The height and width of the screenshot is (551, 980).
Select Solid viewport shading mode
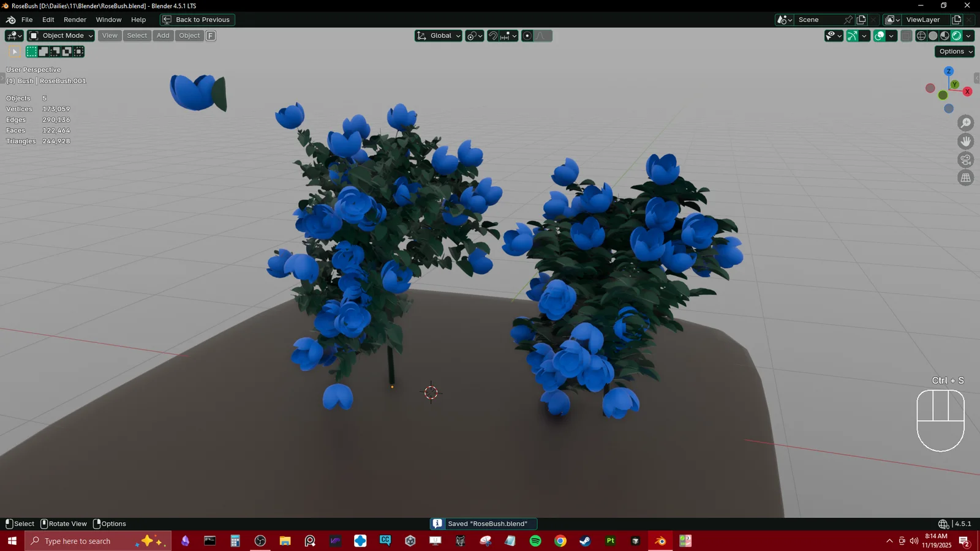(932, 36)
